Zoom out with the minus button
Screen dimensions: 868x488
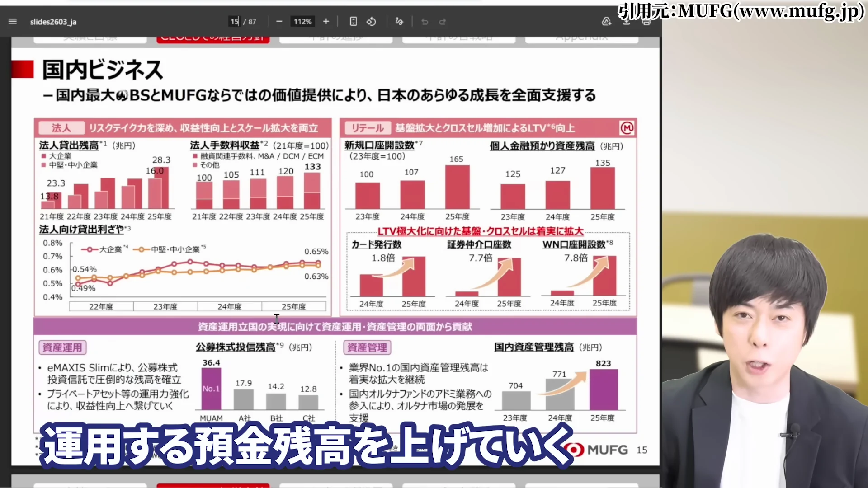coord(279,21)
